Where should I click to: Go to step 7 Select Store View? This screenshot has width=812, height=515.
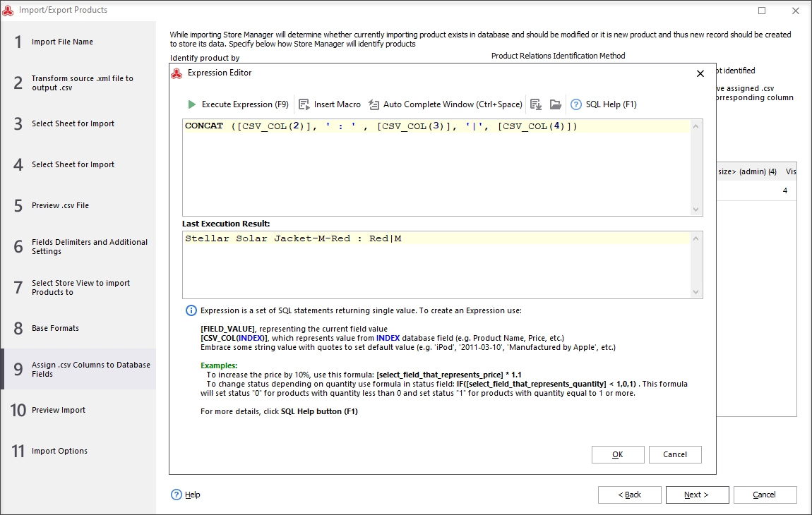[x=78, y=287]
